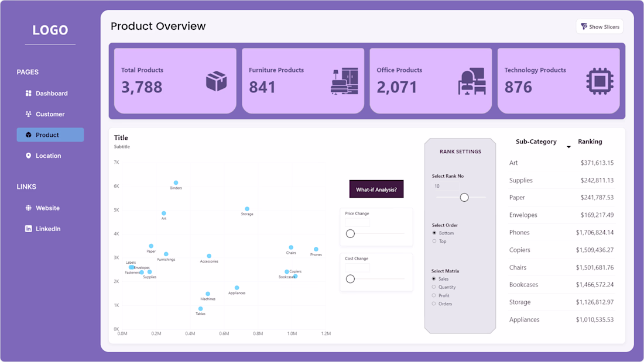Viewport: 644px width, 362px height.
Task: Click the Binders data point in scatter chart
Action: 176,182
